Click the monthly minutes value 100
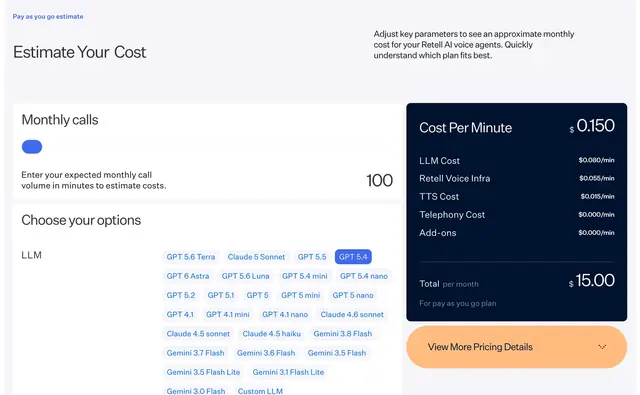Screen dimensions: 640x395 (380, 180)
